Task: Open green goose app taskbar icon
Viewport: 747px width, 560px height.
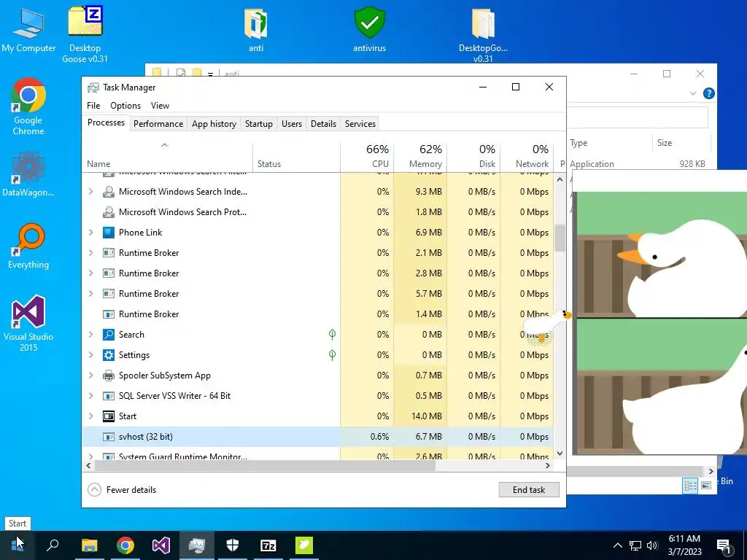Action: tap(304, 545)
